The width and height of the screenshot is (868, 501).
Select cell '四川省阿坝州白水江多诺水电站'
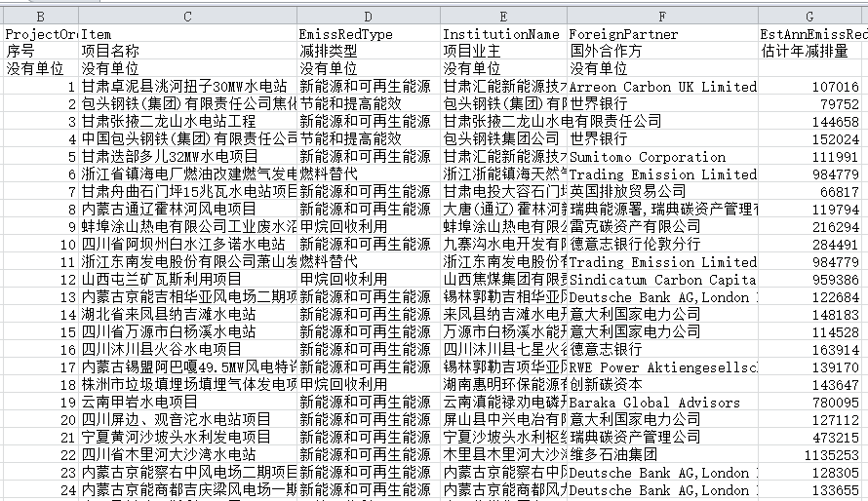[187, 244]
